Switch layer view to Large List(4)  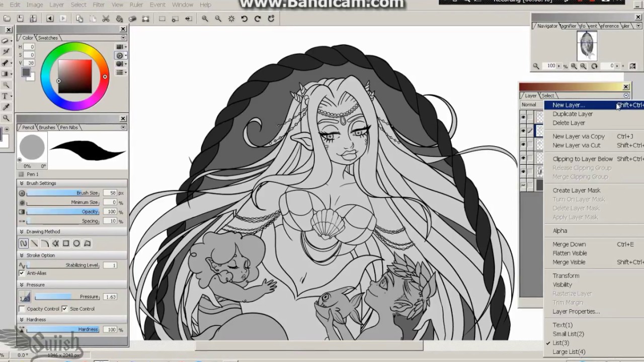click(x=569, y=352)
